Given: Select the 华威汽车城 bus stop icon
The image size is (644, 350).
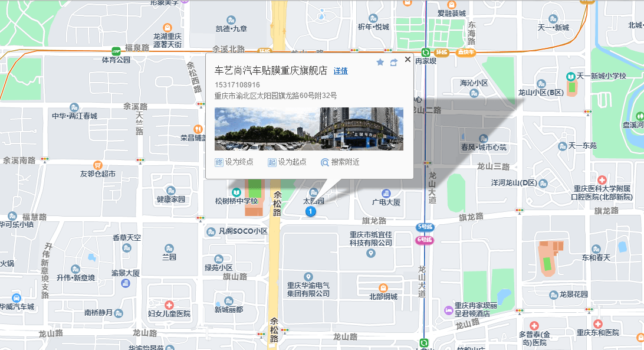Looking at the screenshot, I should click(x=17, y=298).
